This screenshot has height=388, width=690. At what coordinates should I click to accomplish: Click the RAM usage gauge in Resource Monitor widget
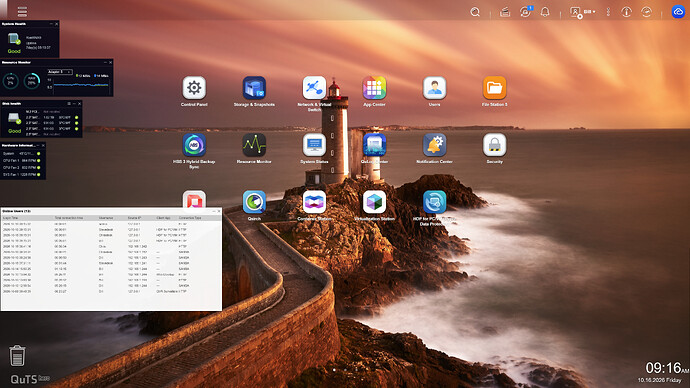pos(32,81)
